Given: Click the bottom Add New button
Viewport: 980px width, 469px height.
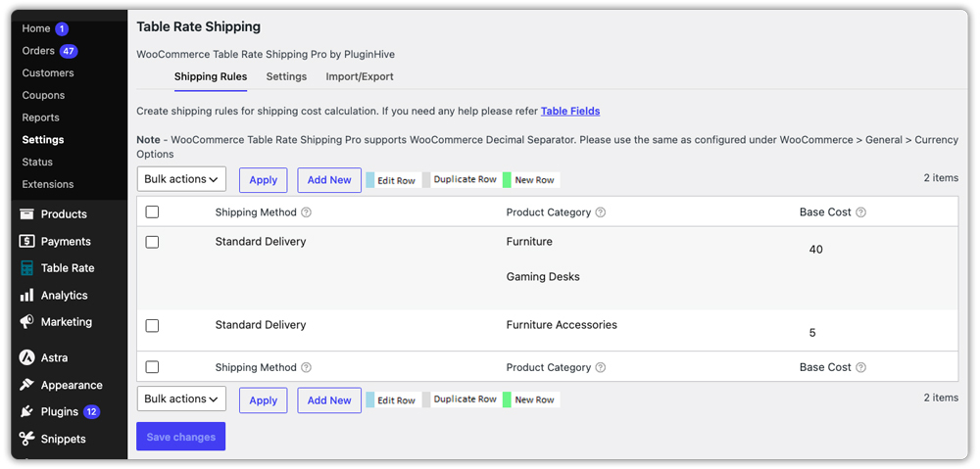Looking at the screenshot, I should click(x=329, y=400).
